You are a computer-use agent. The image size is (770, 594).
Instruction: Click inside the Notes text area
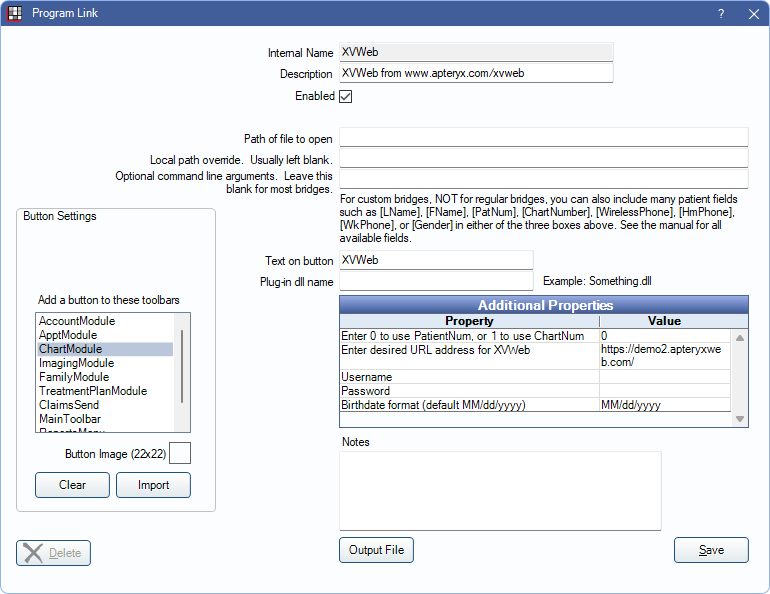[500, 490]
